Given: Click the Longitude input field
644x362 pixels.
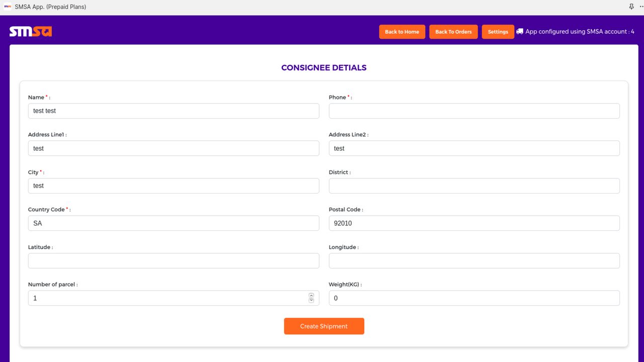Looking at the screenshot, I should 474,260.
